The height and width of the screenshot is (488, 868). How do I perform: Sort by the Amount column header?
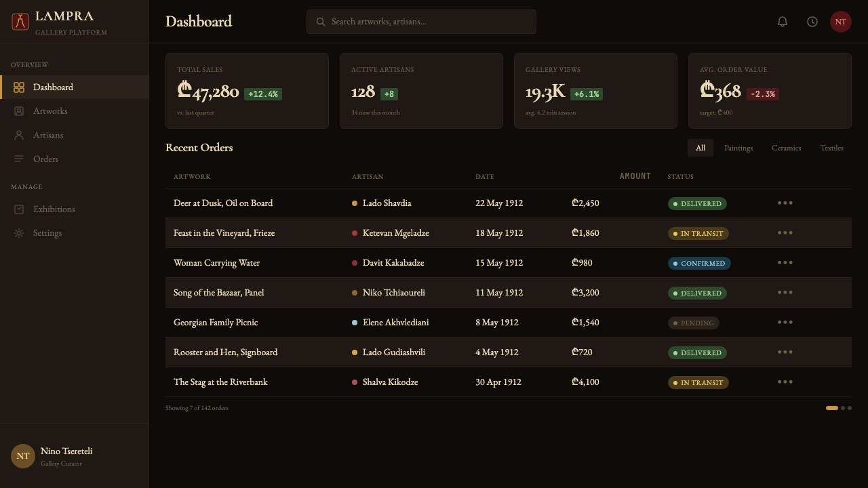[635, 176]
